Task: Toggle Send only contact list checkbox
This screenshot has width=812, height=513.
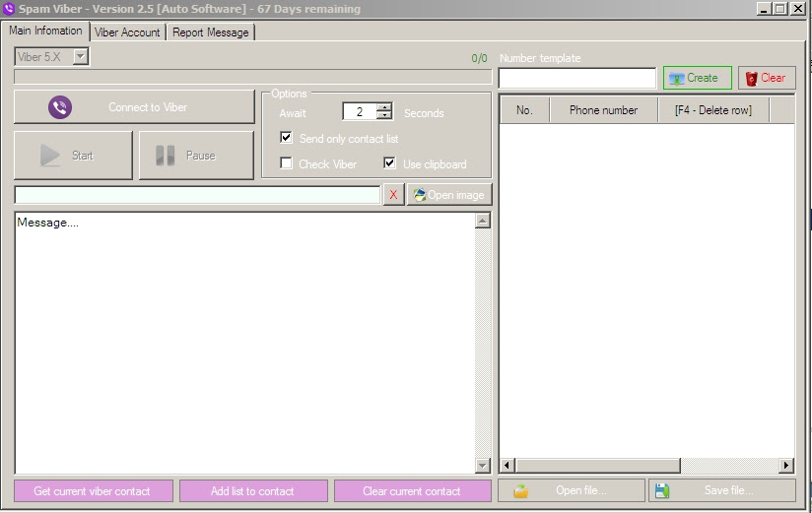Action: [286, 138]
